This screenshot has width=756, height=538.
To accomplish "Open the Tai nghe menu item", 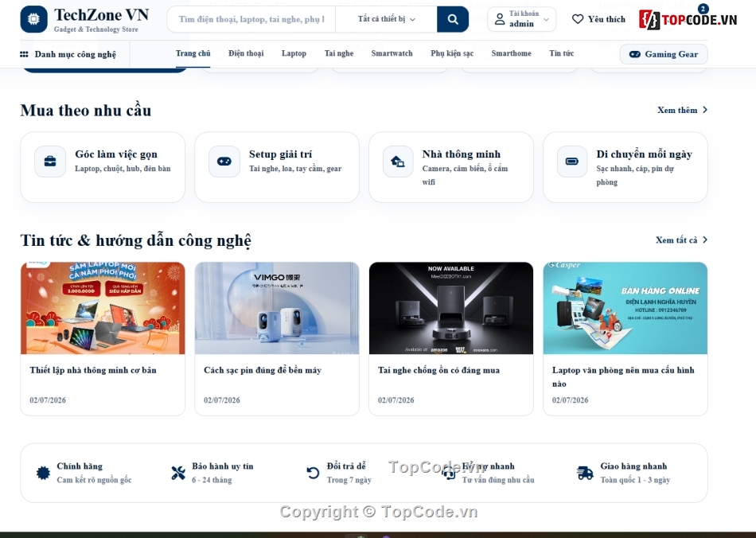I will (x=339, y=53).
